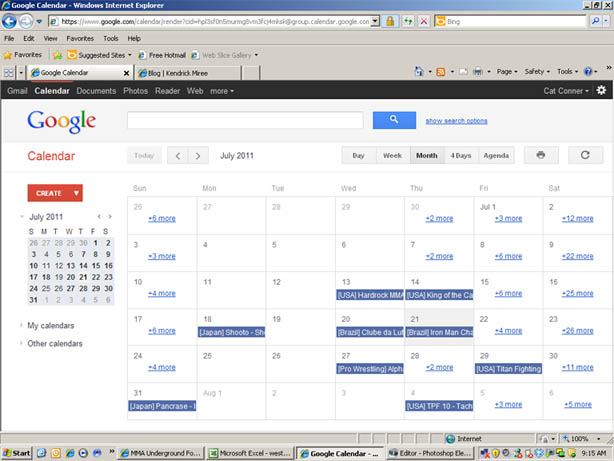Open the Safety command bar dropdown
This screenshot has width=614, height=461.
click(x=537, y=72)
